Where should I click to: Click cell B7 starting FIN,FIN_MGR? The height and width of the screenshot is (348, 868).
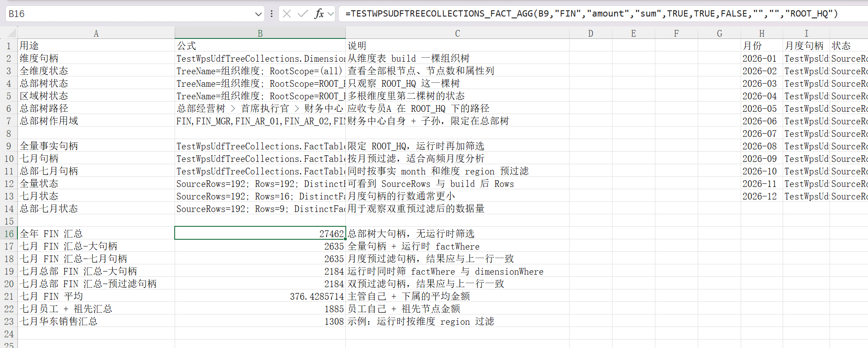point(260,121)
